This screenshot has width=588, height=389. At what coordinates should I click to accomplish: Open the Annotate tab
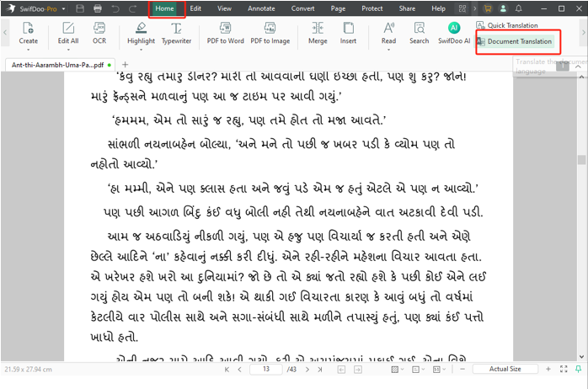pos(261,8)
